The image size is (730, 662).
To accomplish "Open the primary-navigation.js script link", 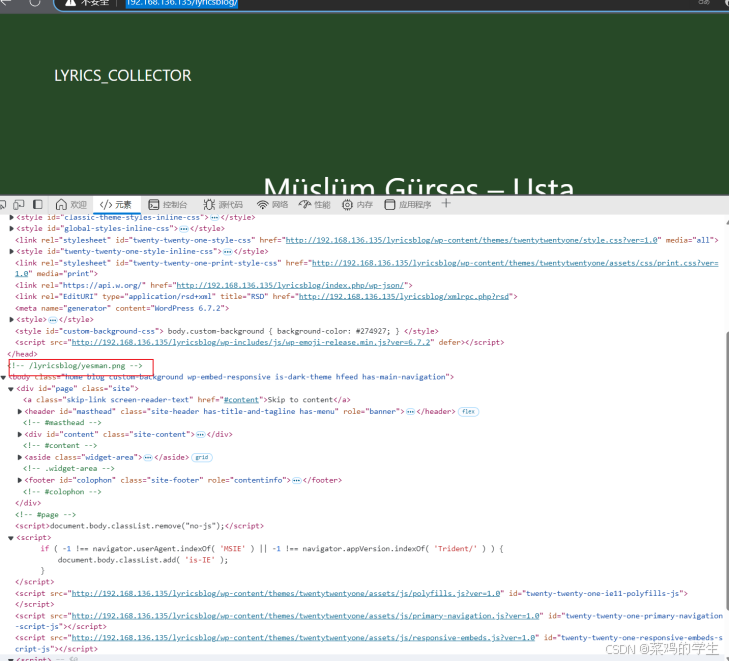I will click(x=305, y=616).
